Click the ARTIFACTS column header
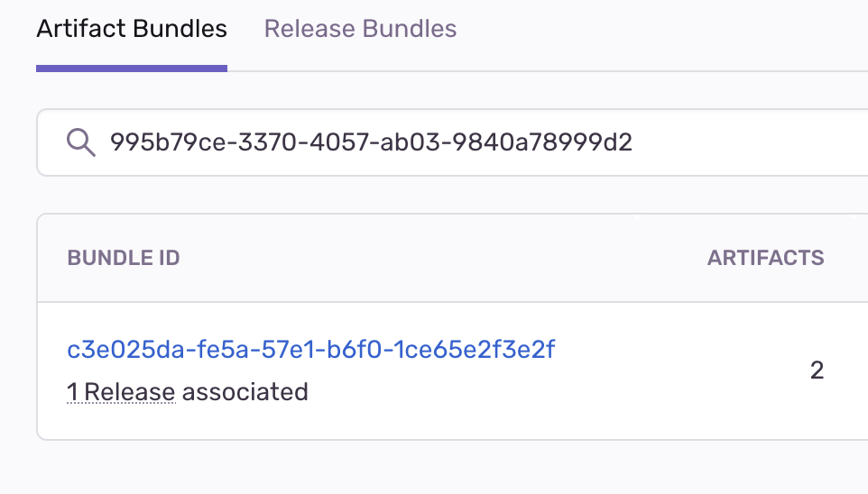Image resolution: width=868 pixels, height=494 pixels. (765, 258)
